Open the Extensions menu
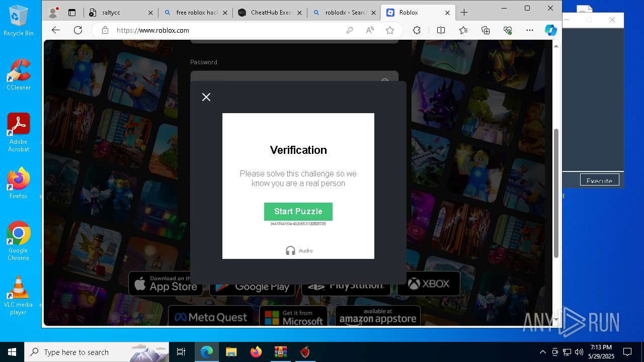644x362 pixels. (417, 30)
